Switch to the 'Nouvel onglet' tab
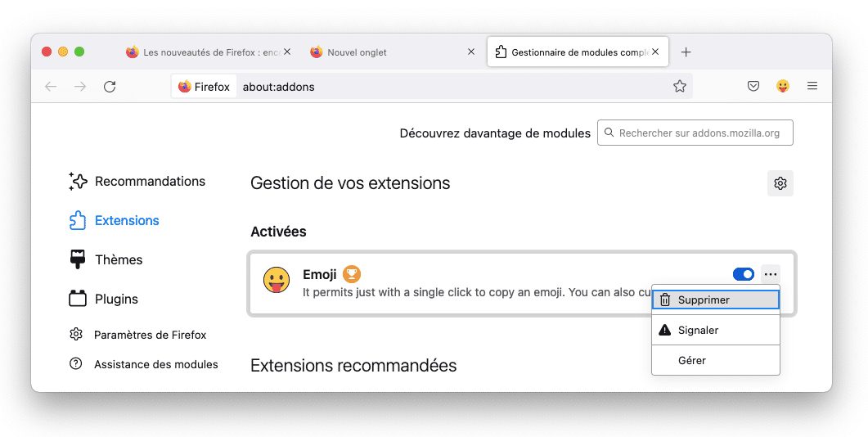 click(392, 52)
